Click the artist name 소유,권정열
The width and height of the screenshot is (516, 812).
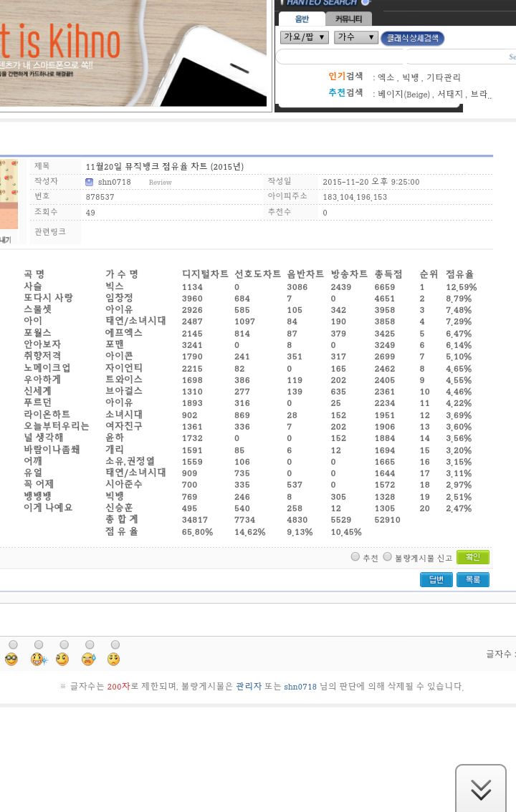click(130, 461)
